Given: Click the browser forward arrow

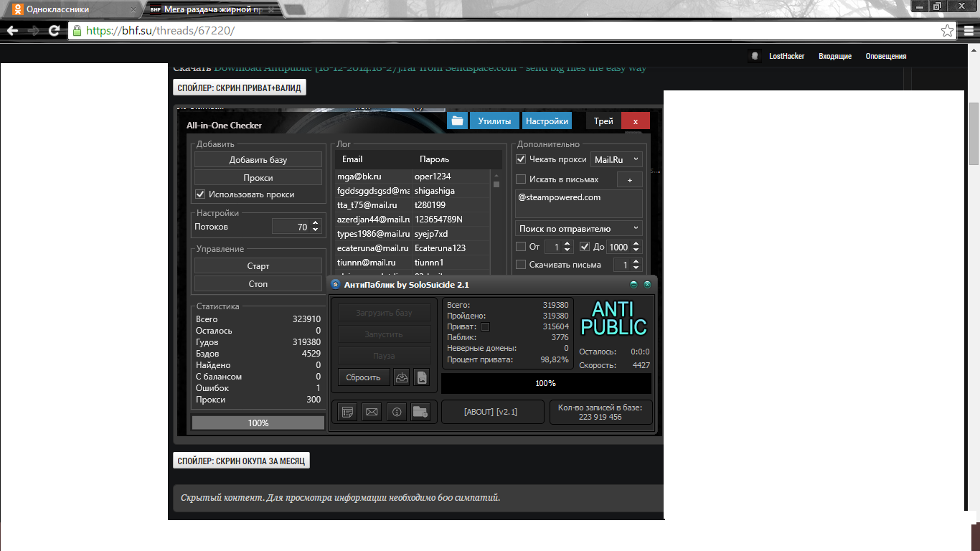Looking at the screenshot, I should 33,31.
